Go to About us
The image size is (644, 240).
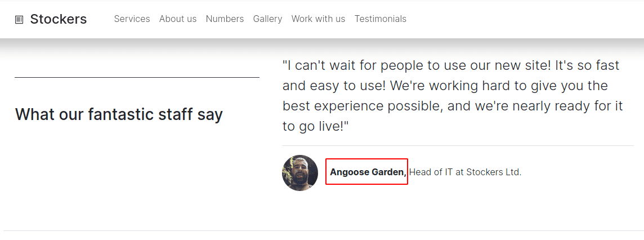tap(178, 19)
